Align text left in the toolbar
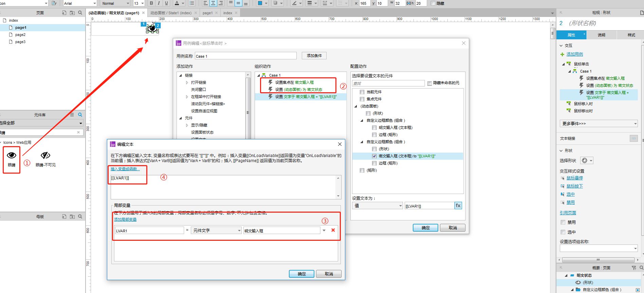Screen dimensions: 644x293 click(205, 3)
